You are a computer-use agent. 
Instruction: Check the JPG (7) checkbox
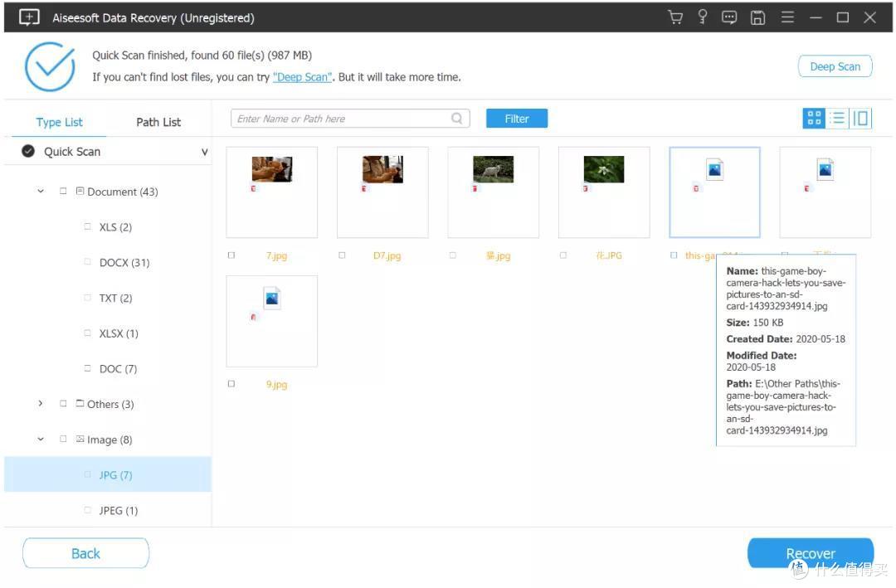click(87, 474)
